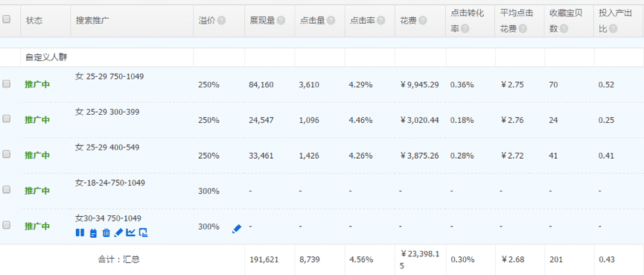Open data report icon for 女30-34 750-1049
This screenshot has height=275, width=644.
pyautogui.click(x=144, y=233)
